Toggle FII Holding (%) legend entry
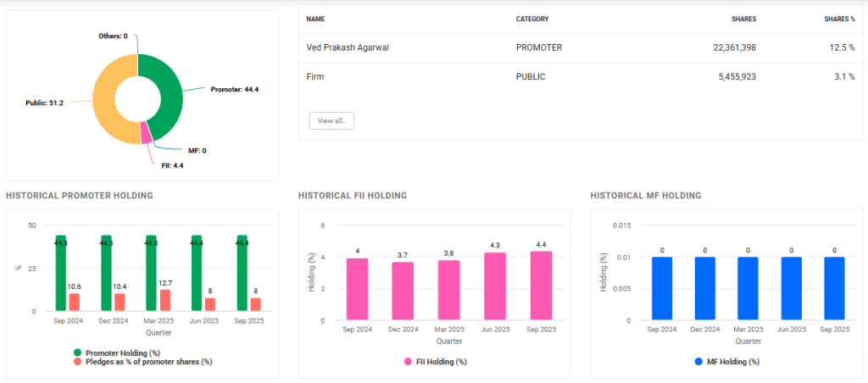 (436, 362)
